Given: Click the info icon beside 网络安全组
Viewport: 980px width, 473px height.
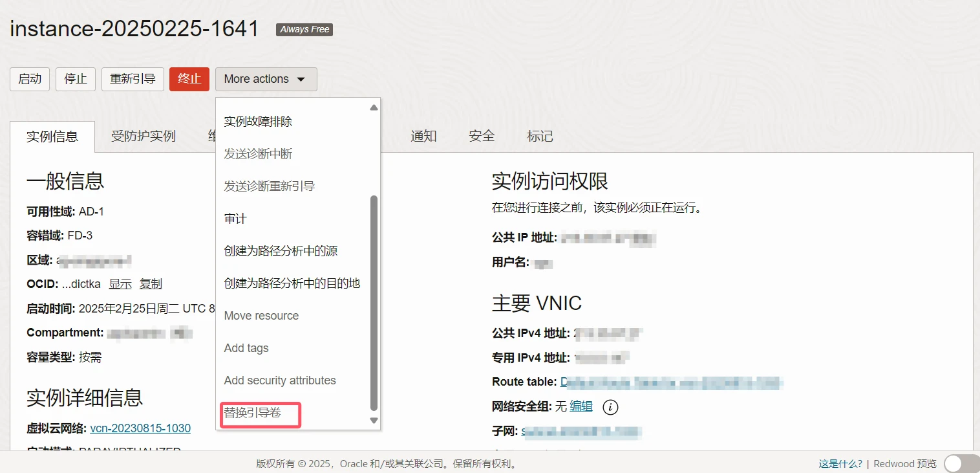Looking at the screenshot, I should pos(611,407).
